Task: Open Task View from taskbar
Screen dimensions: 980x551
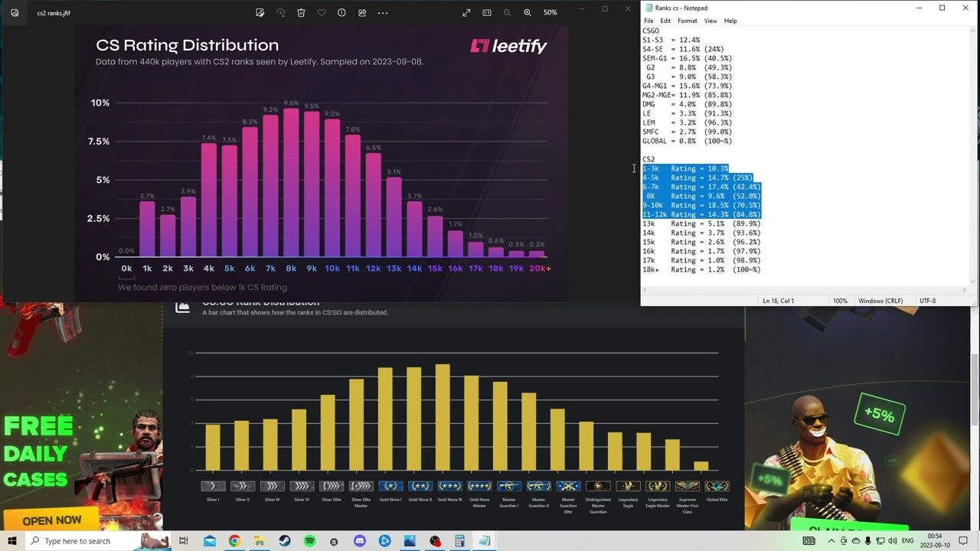Action: pos(184,541)
